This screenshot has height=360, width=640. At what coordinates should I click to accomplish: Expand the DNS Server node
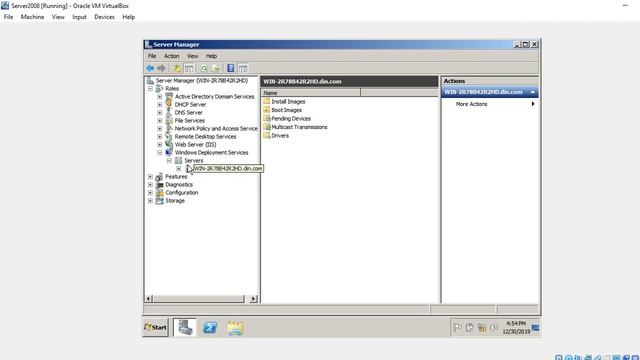tap(160, 113)
